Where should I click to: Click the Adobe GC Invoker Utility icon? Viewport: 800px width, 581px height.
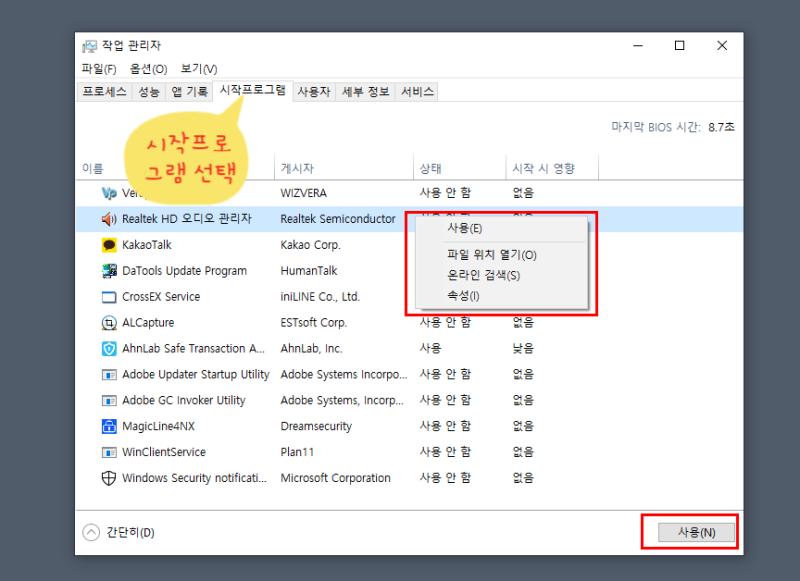(109, 400)
